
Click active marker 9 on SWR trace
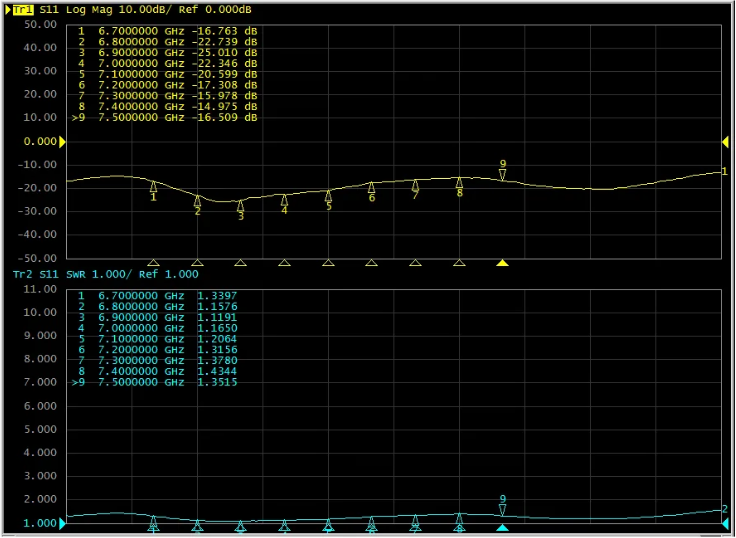point(503,510)
